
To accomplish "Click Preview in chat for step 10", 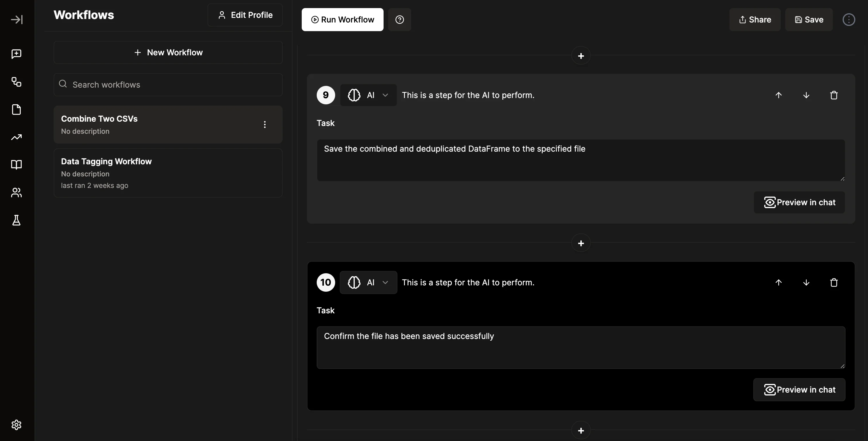I will click(x=799, y=390).
